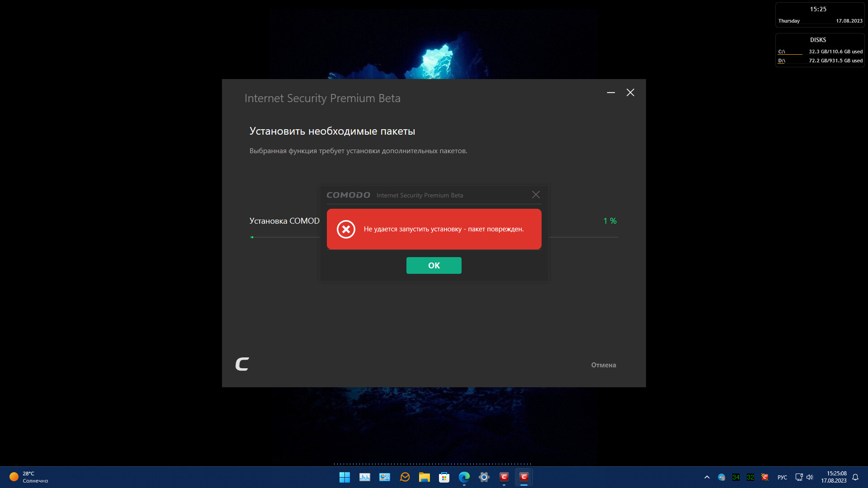Open Microsoft Store from the taskbar
The height and width of the screenshot is (488, 868).
coord(444,477)
